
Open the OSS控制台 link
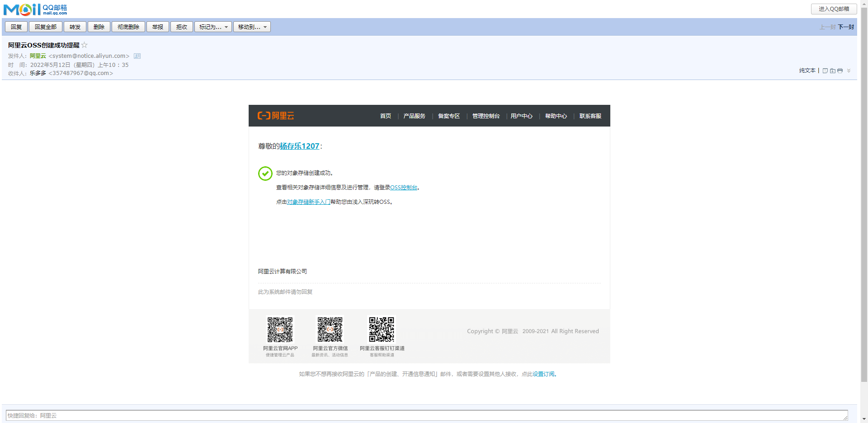(404, 188)
